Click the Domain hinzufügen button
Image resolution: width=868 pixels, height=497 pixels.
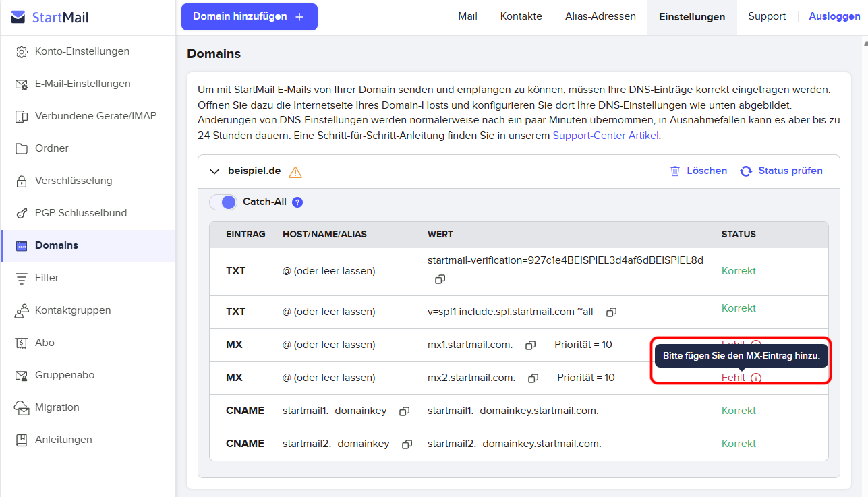249,17
